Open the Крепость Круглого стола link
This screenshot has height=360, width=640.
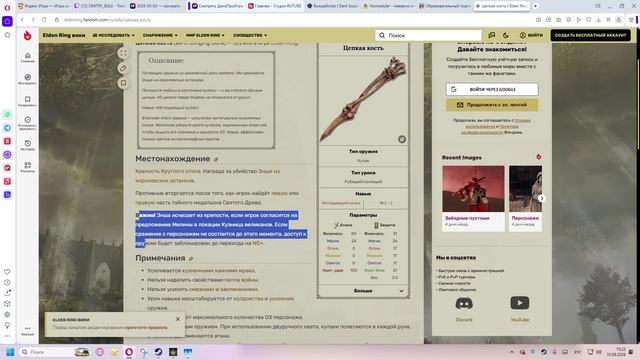(x=168, y=171)
